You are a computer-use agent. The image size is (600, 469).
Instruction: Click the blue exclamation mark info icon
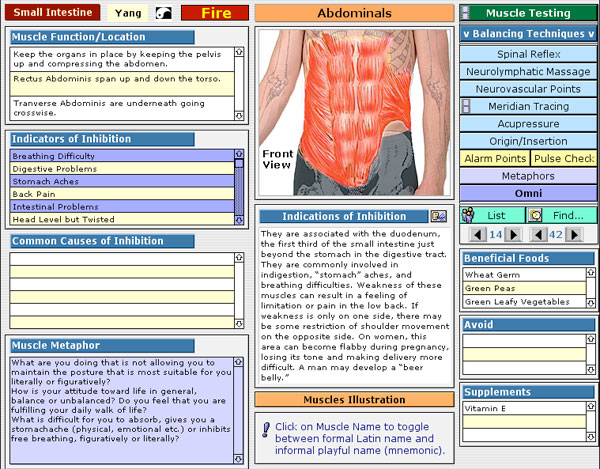point(266,430)
